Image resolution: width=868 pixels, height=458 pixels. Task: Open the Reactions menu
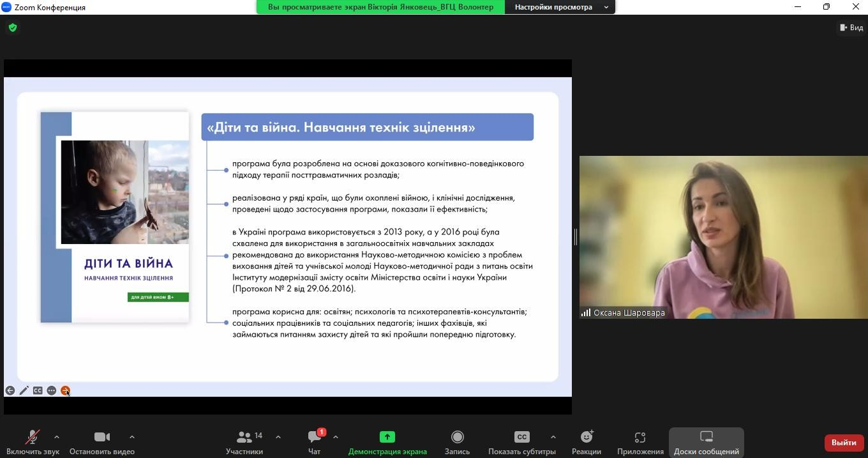(x=586, y=442)
